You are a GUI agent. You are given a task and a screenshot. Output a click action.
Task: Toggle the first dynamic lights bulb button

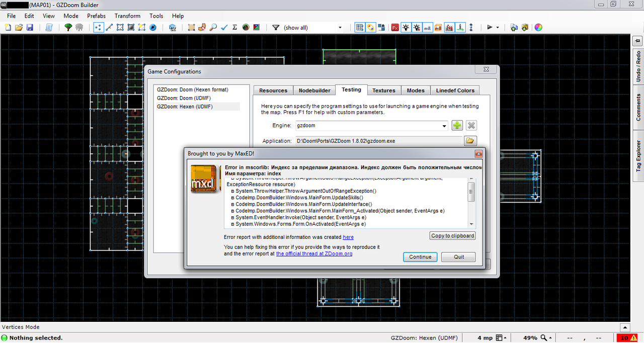pyautogui.click(x=406, y=28)
